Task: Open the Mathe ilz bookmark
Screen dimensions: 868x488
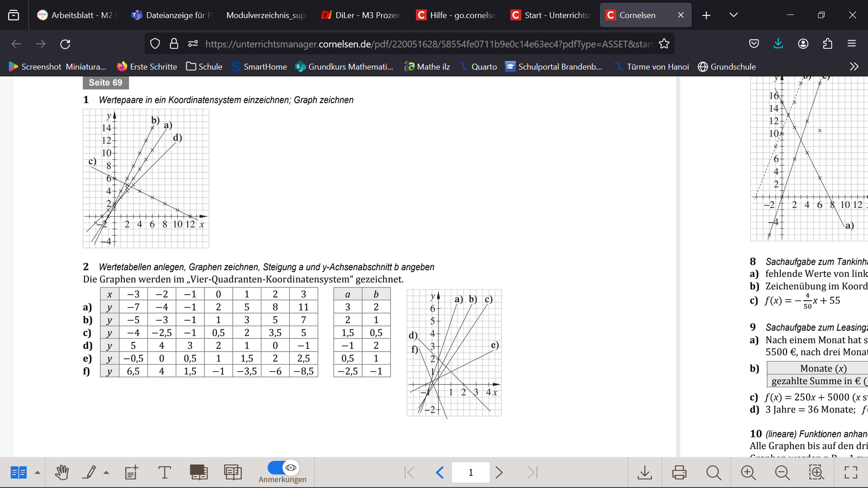Action: [x=427, y=67]
